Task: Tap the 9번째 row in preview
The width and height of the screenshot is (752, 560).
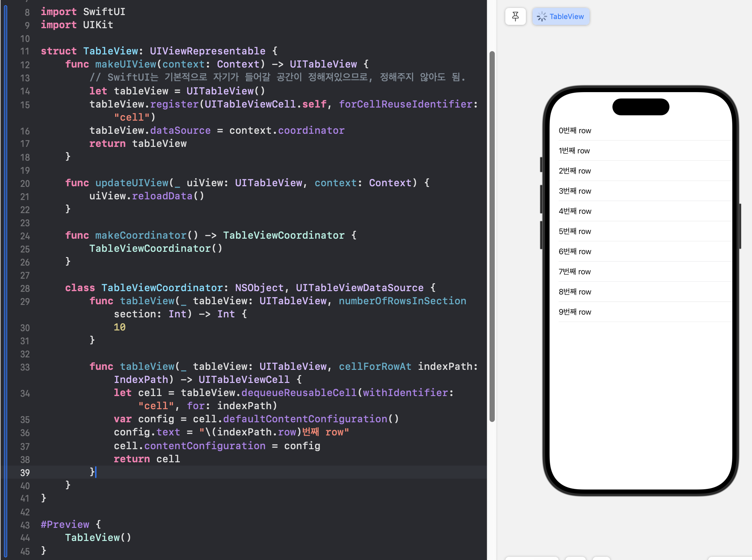Action: click(x=574, y=312)
